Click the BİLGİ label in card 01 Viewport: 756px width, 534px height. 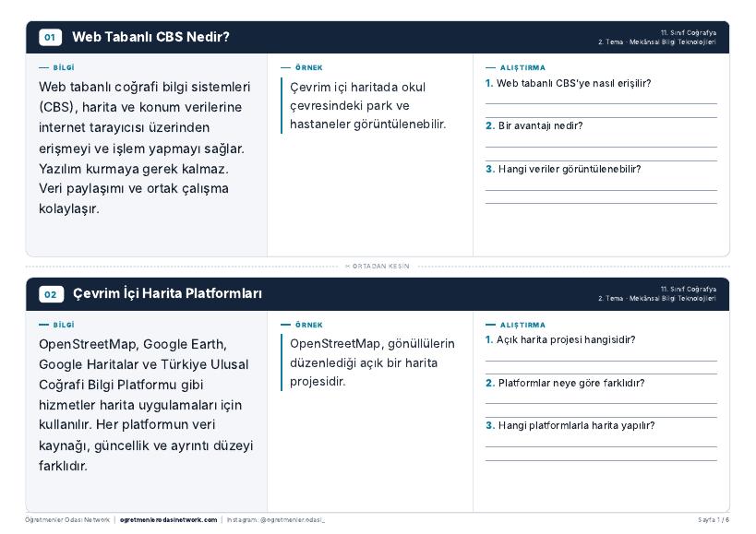(x=64, y=68)
